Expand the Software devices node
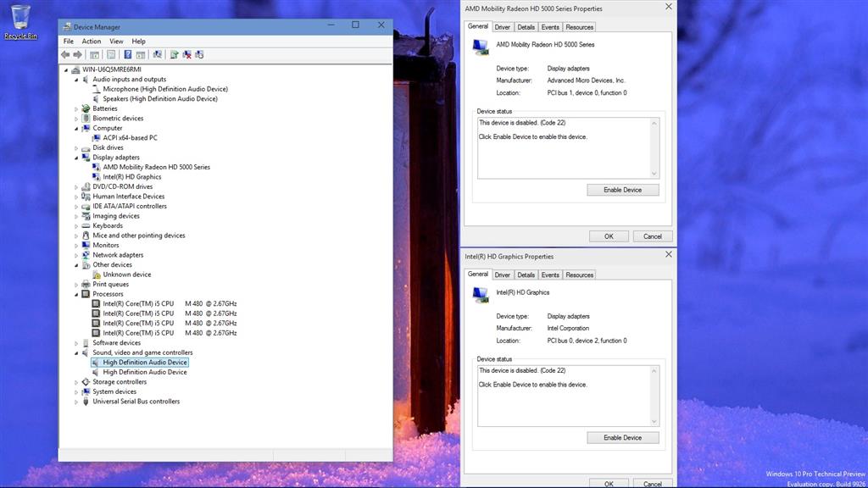Image resolution: width=868 pixels, height=488 pixels. coord(76,343)
